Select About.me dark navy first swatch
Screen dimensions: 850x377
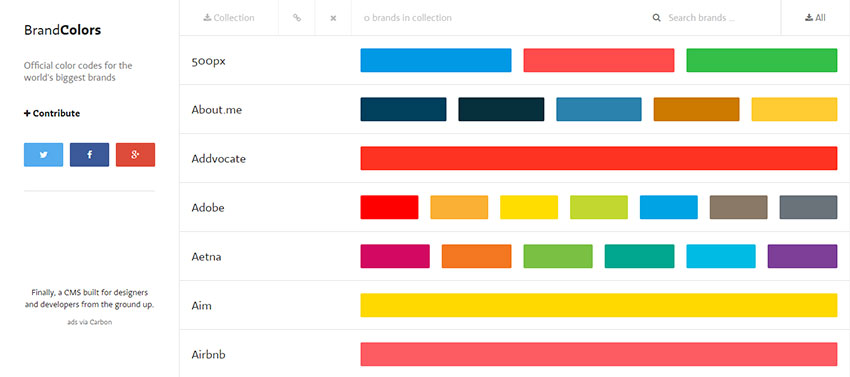point(403,110)
